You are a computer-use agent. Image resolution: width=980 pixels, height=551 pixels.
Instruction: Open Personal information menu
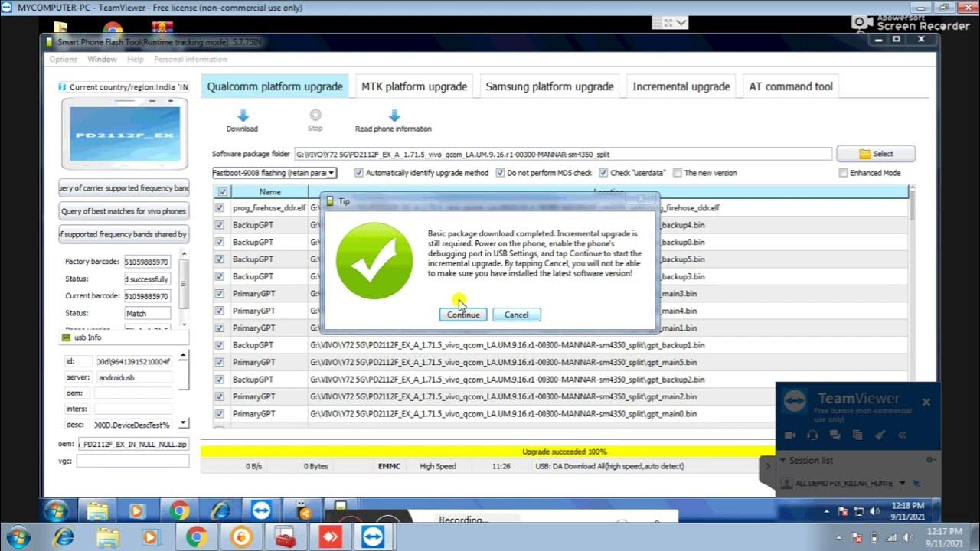191,59
